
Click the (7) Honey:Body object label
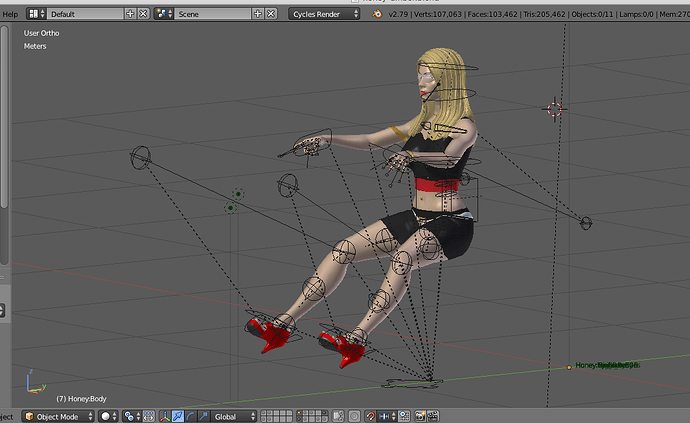click(81, 399)
